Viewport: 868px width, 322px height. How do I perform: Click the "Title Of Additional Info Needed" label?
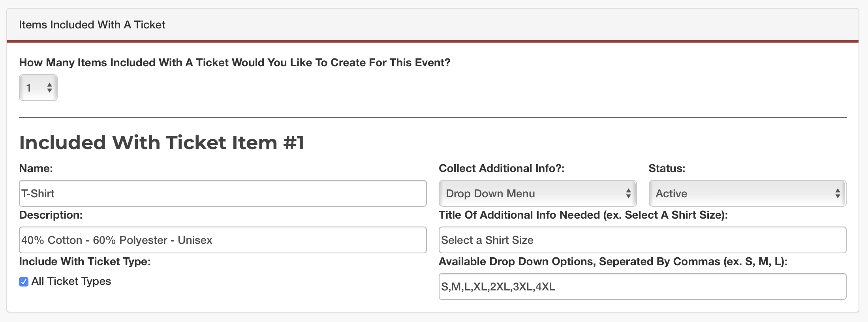583,215
